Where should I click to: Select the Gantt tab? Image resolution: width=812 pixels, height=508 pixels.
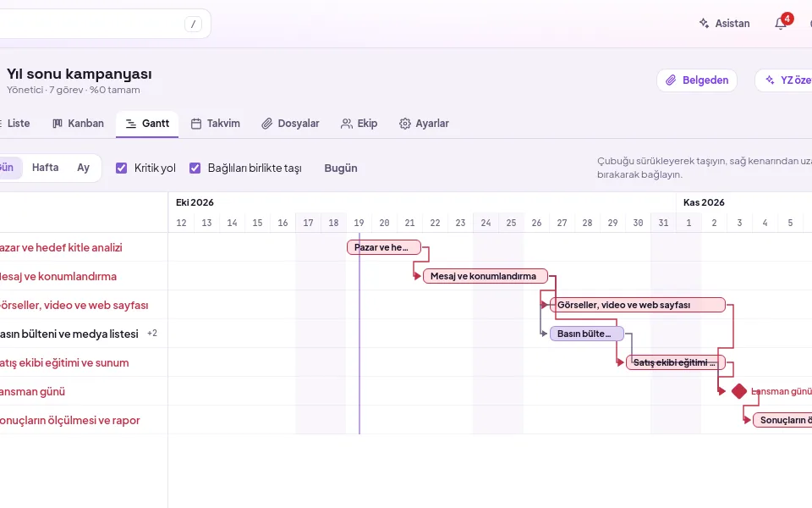click(147, 124)
